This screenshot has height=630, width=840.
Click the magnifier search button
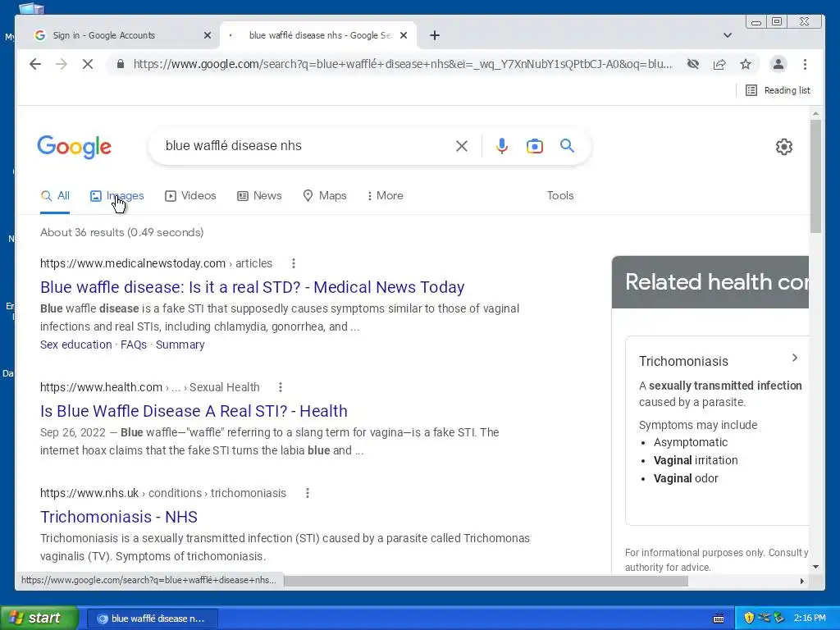568,146
